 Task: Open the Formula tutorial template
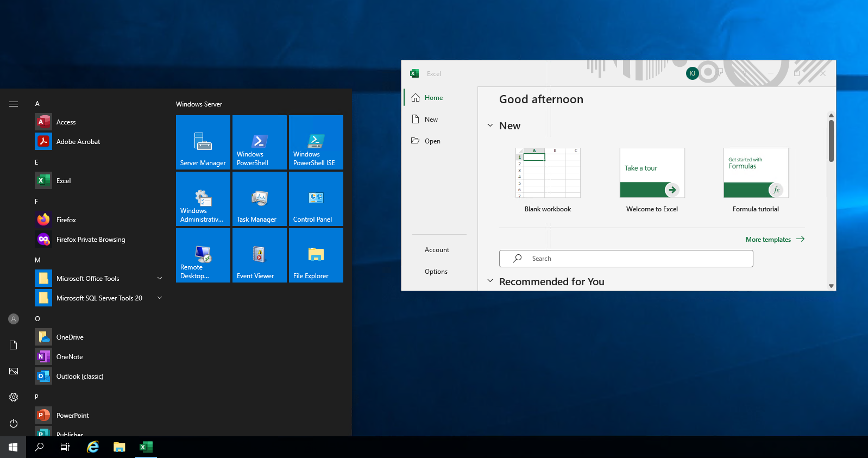point(756,180)
